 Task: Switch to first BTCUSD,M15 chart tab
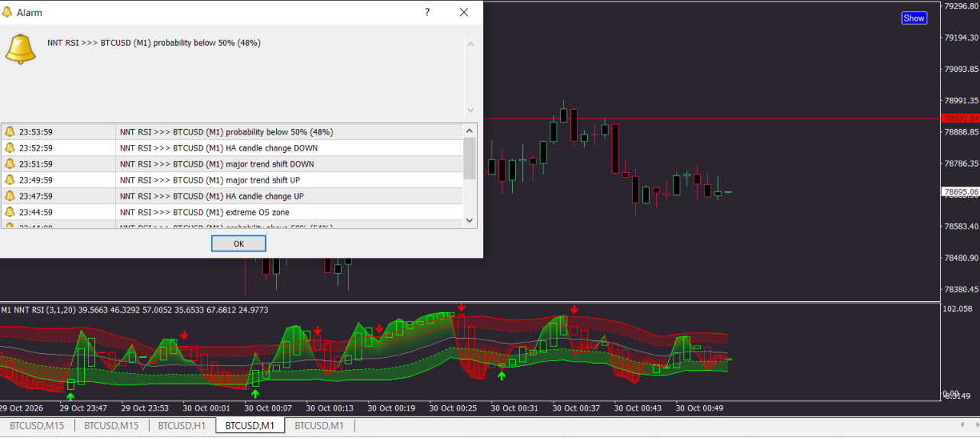coord(37,426)
